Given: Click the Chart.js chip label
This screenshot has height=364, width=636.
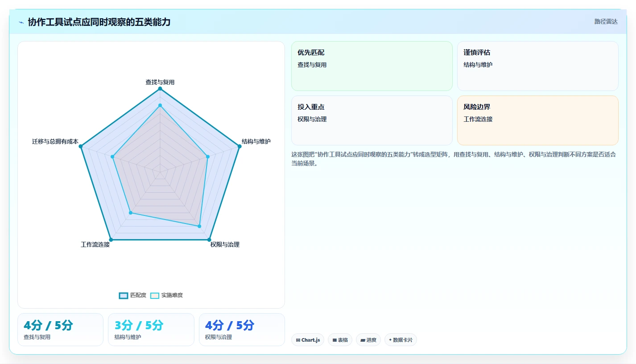Looking at the screenshot, I should pos(311,340).
